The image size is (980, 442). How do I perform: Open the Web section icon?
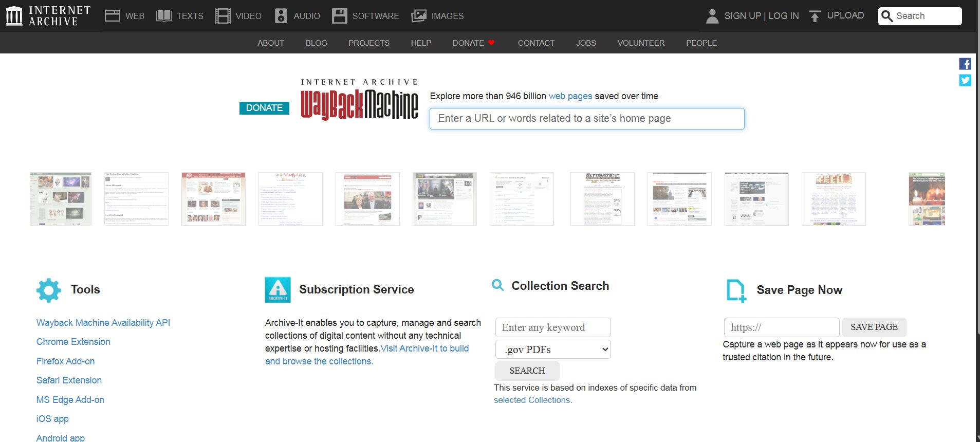click(112, 16)
